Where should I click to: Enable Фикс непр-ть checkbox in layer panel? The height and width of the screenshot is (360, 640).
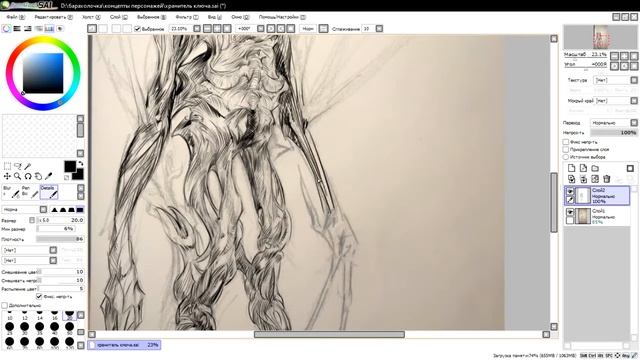(566, 142)
